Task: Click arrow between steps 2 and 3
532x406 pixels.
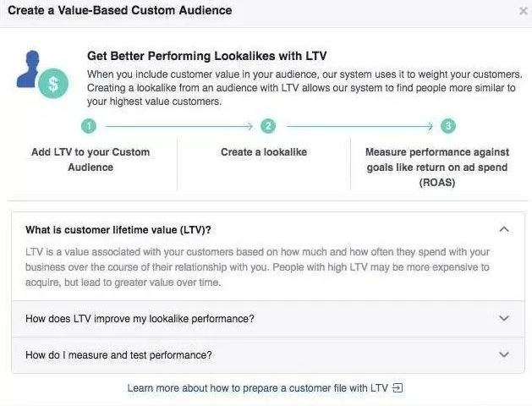Action: [x=359, y=127]
